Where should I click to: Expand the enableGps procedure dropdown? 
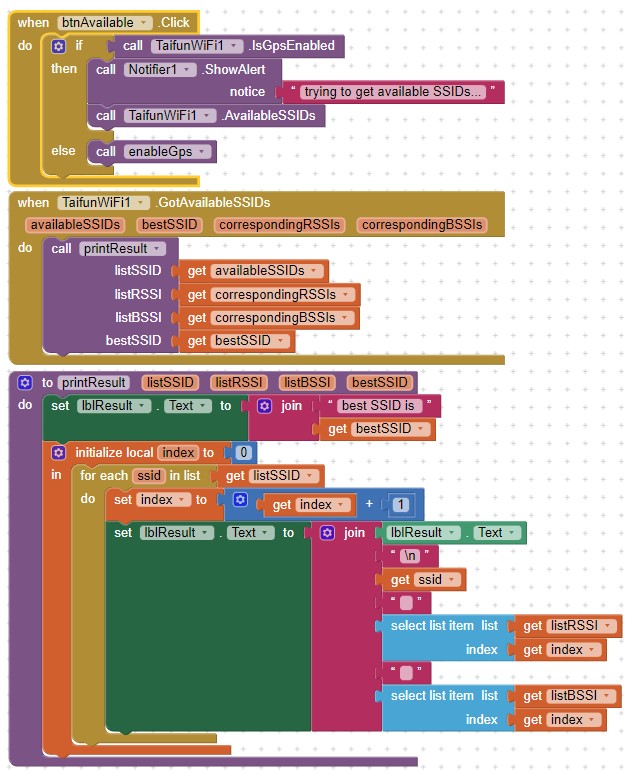203,152
